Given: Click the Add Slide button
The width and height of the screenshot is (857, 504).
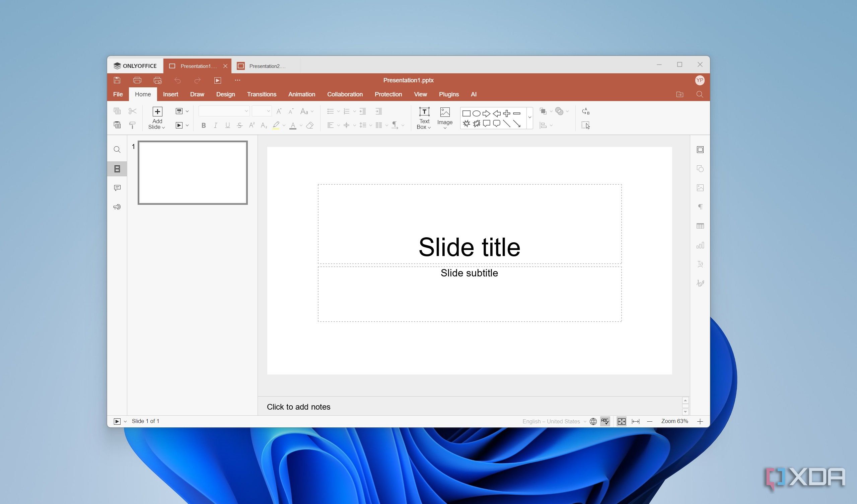Looking at the screenshot, I should click(x=157, y=118).
